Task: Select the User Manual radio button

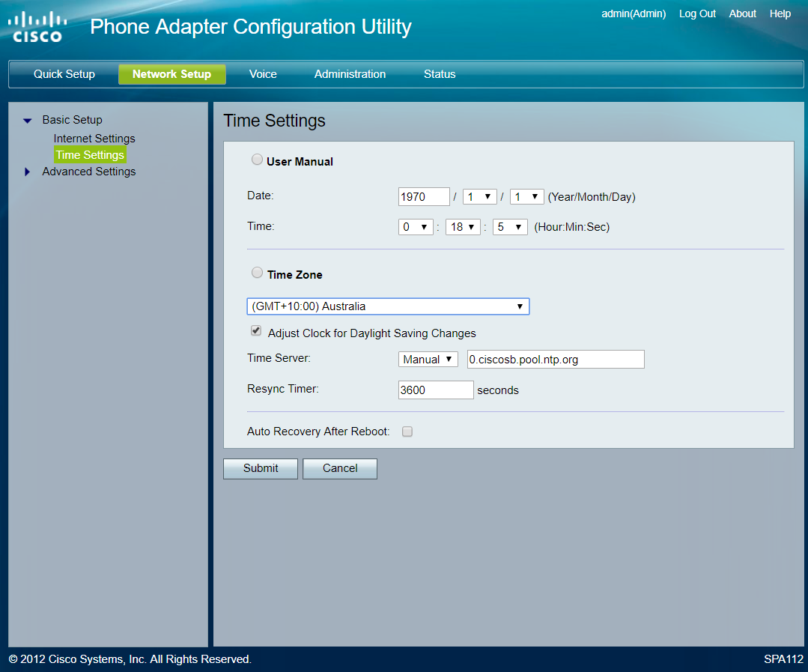Action: 257,160
